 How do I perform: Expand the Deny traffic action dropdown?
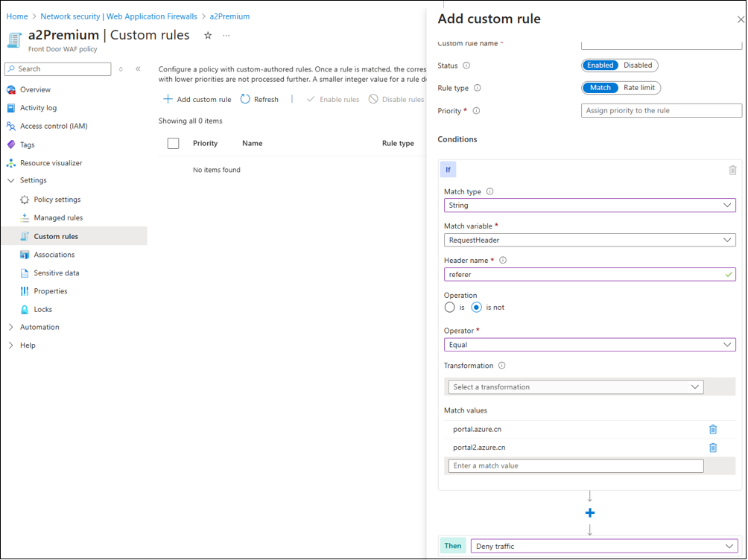pyautogui.click(x=603, y=547)
